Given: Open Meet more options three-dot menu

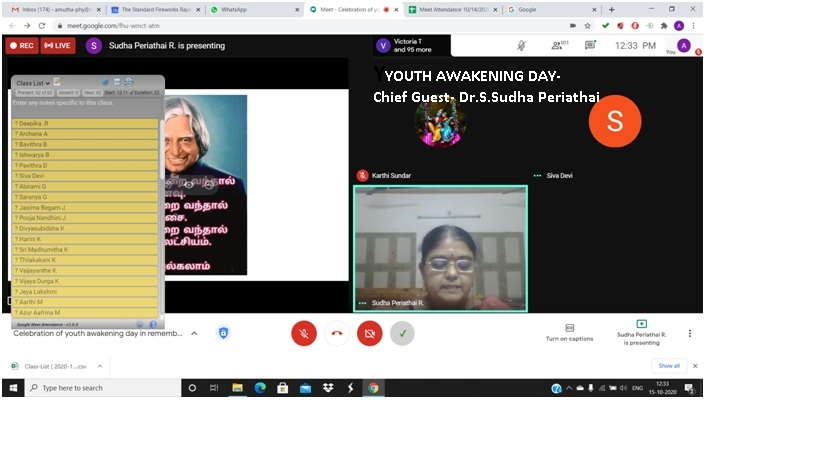Looking at the screenshot, I should [x=689, y=333].
